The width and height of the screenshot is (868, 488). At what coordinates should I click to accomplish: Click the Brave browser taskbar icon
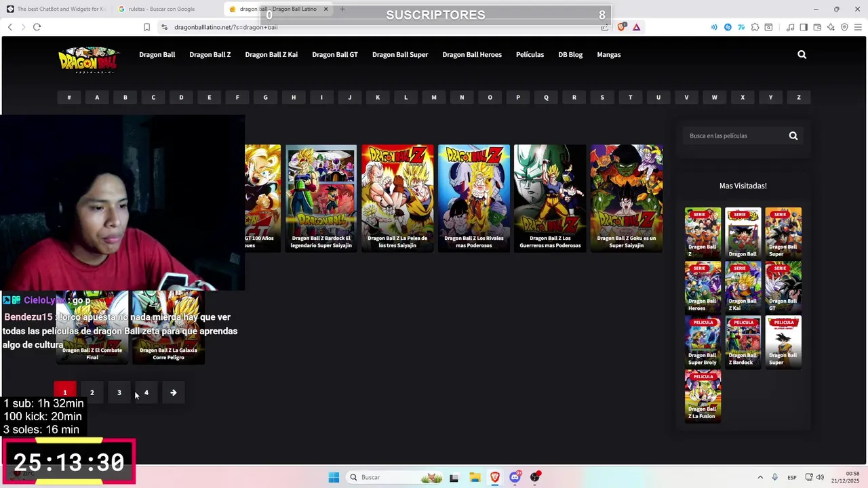(x=495, y=477)
